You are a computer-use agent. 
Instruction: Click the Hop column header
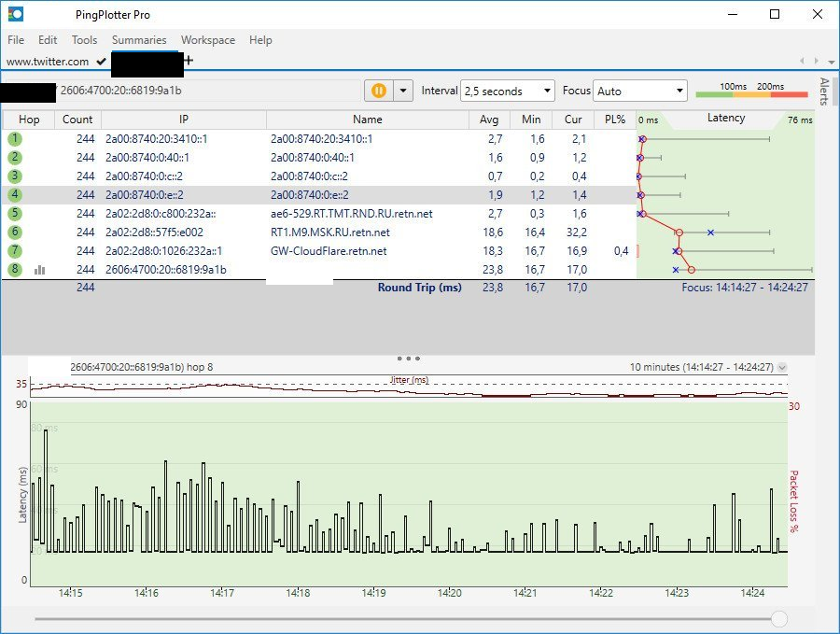coord(29,120)
